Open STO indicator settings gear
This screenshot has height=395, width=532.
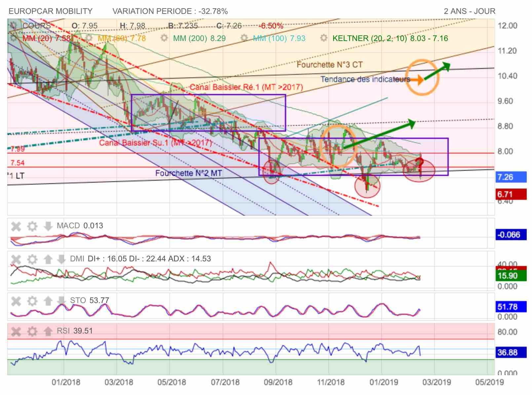coord(32,301)
